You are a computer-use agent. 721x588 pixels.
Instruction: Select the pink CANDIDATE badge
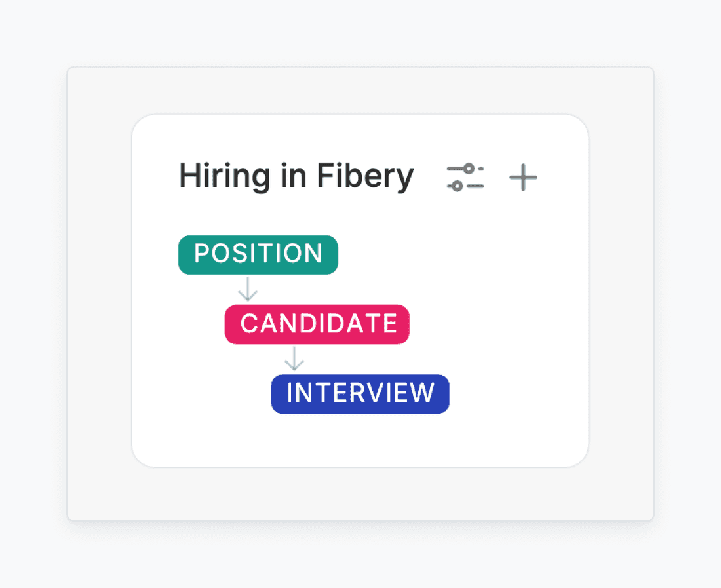317,324
